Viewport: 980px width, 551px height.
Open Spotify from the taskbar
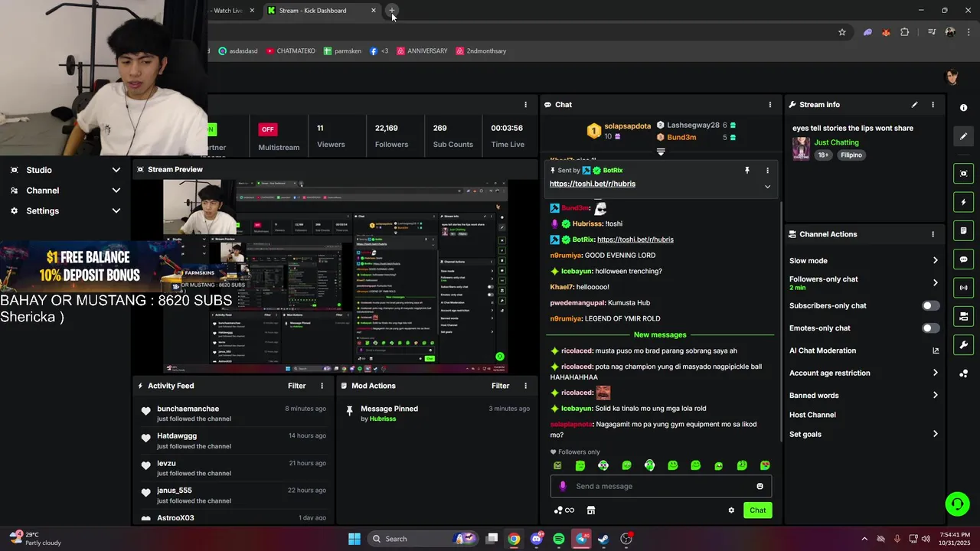click(x=559, y=539)
